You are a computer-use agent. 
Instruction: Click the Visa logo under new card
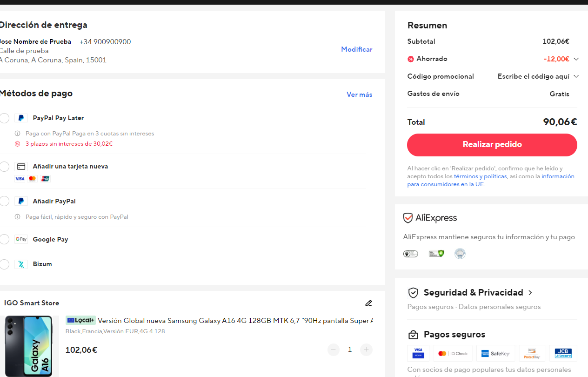click(x=20, y=179)
